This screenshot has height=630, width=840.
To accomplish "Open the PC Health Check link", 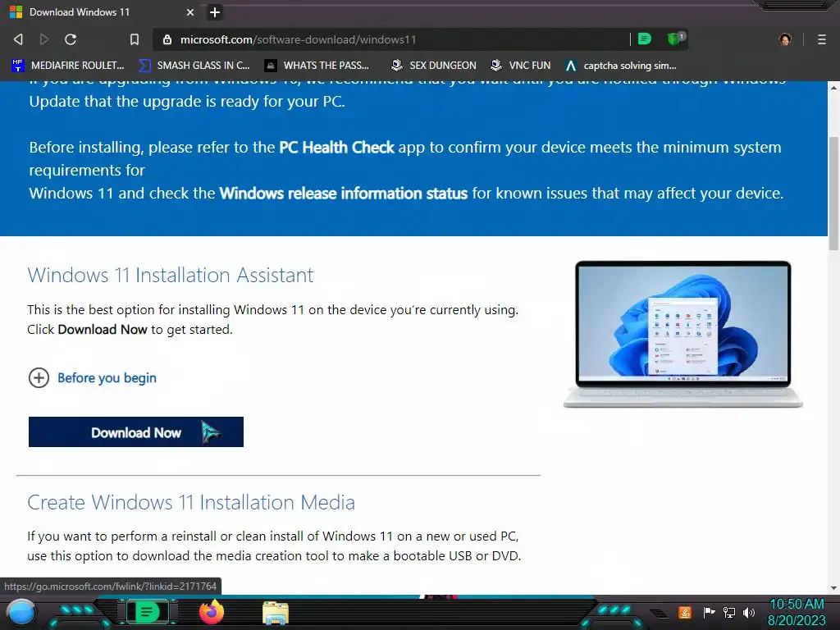I will (x=336, y=148).
